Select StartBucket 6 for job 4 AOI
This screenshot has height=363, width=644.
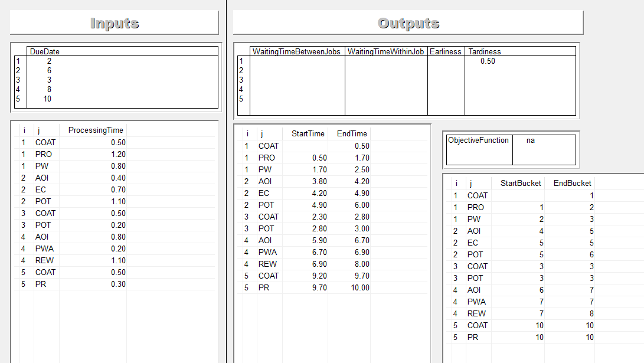[541, 290]
